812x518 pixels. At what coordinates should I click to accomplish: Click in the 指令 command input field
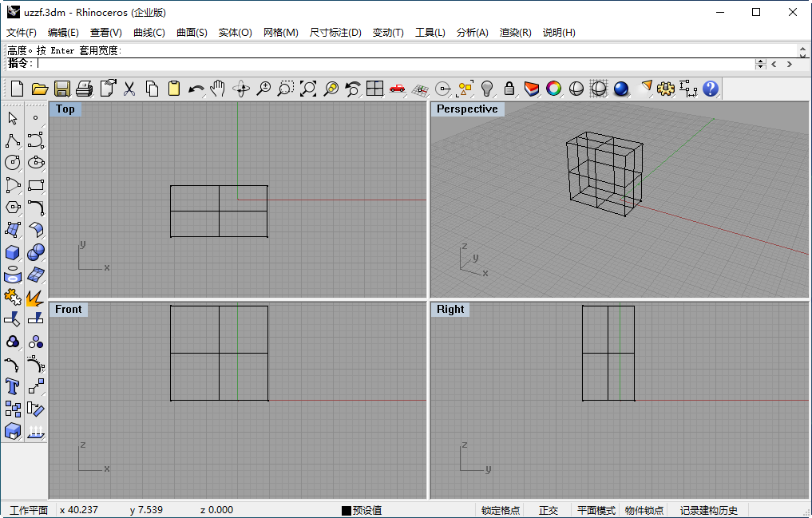(x=394, y=64)
